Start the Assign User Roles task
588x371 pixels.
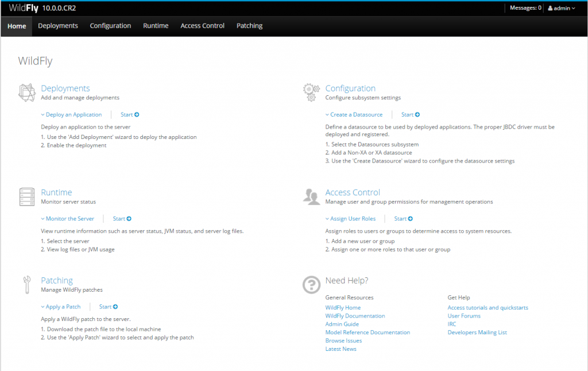point(403,219)
